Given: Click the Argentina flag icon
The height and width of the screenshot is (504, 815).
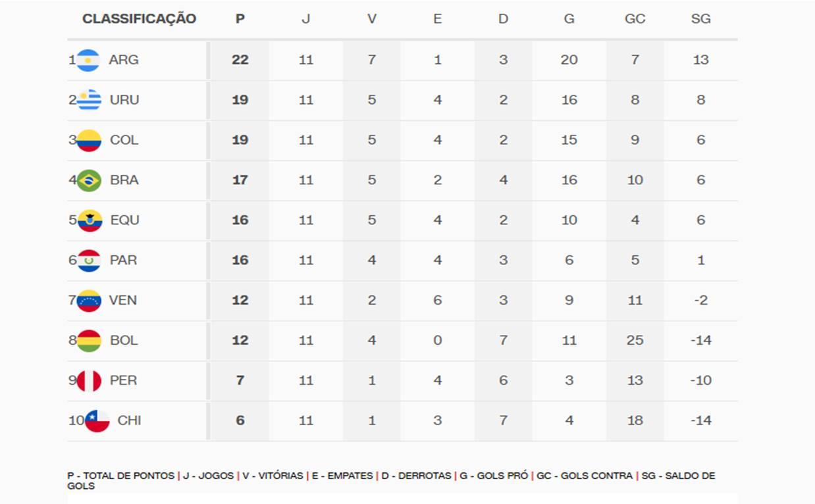Looking at the screenshot, I should (x=88, y=60).
